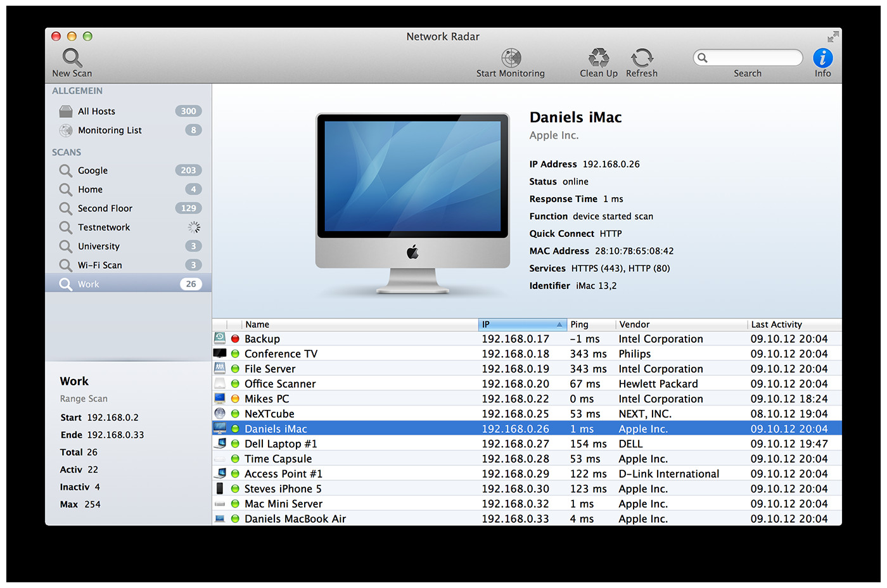This screenshot has height=588, width=887.
Task: Select the Conference TV row name
Action: pyautogui.click(x=281, y=354)
